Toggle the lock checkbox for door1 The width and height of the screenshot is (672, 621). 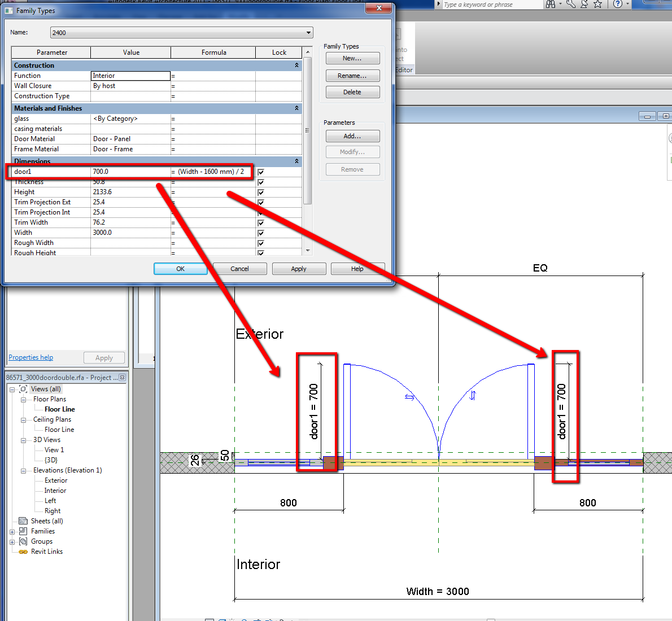point(261,172)
